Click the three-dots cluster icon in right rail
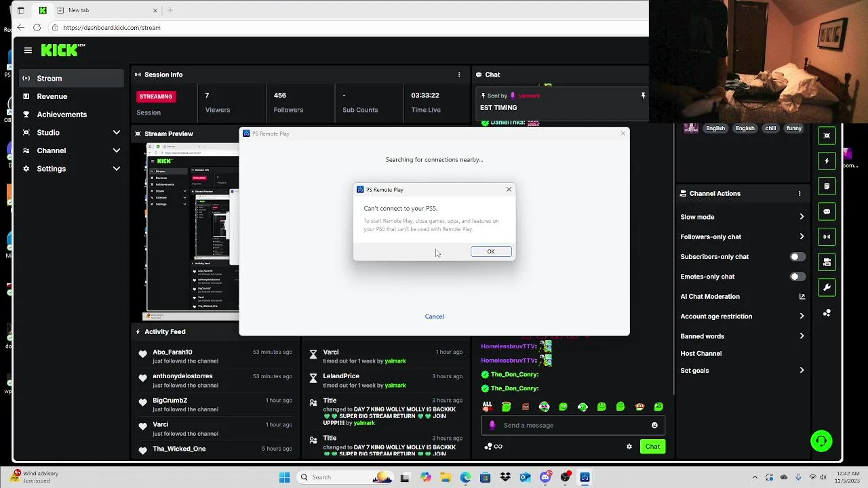 point(827,312)
